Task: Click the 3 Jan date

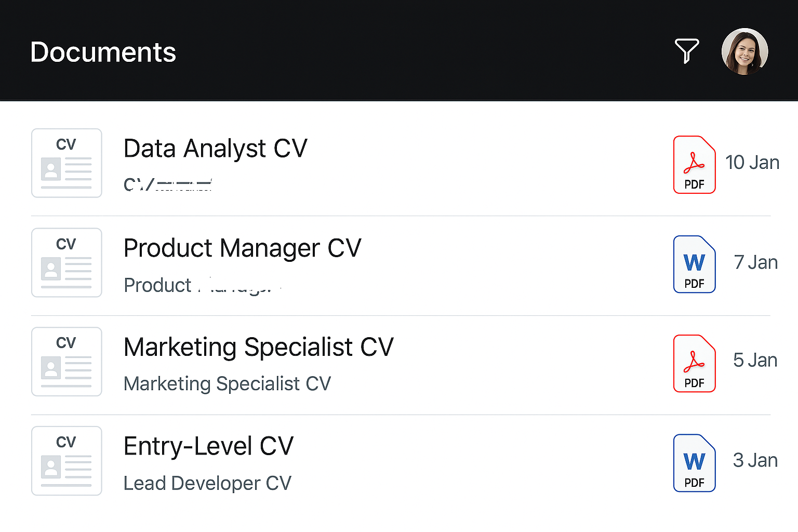Action: tap(755, 460)
